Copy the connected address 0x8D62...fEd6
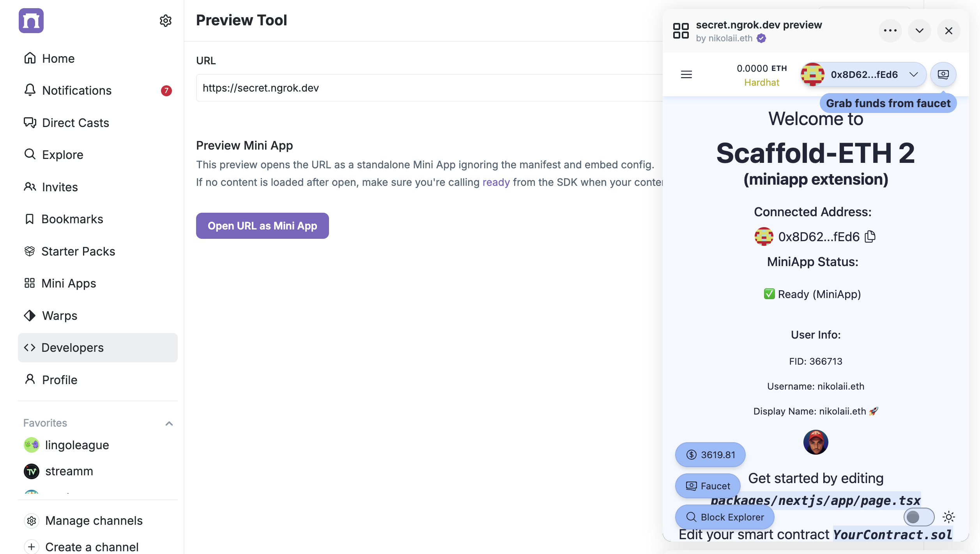The image size is (980, 554). click(x=870, y=236)
